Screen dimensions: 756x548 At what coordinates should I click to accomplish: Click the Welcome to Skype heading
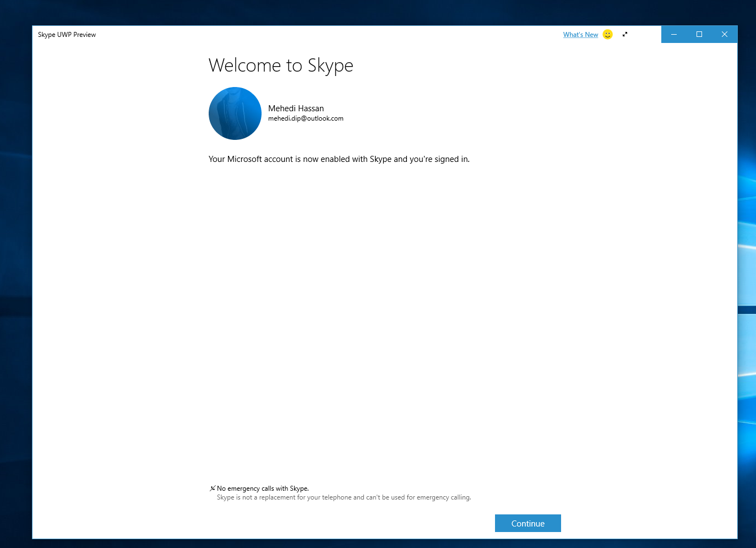point(281,66)
